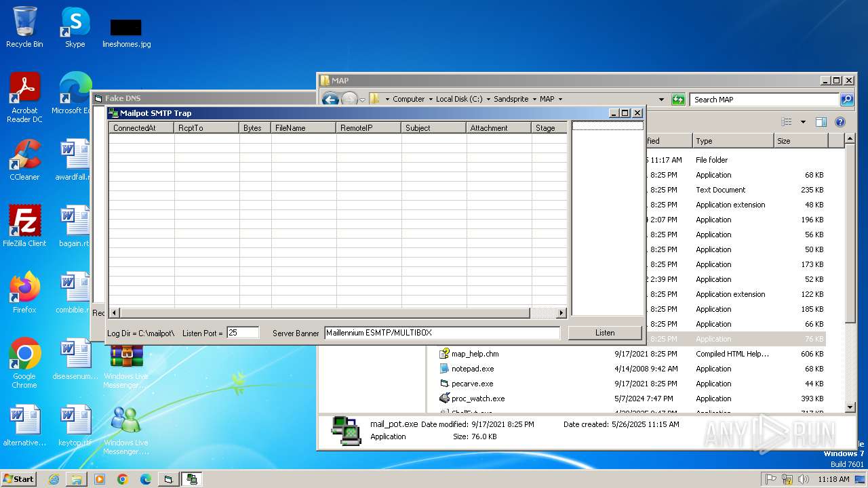Sort by Subject column header
868x488 pixels.
tap(433, 127)
